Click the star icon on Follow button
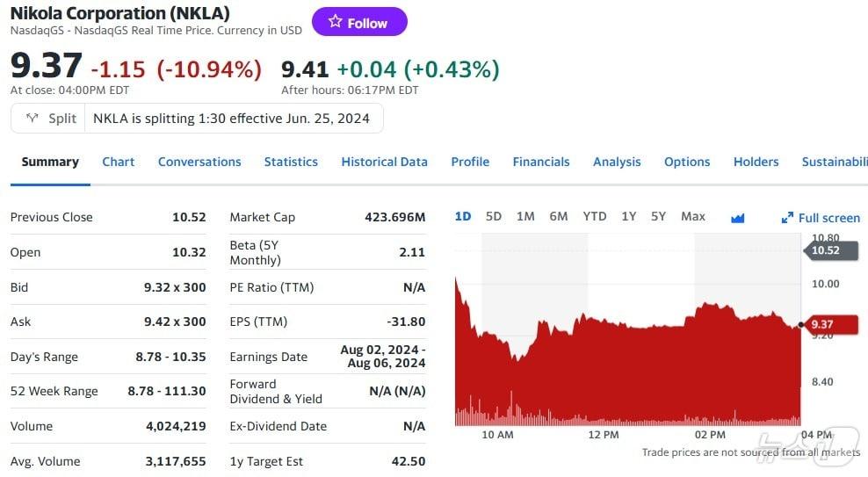 click(x=335, y=22)
